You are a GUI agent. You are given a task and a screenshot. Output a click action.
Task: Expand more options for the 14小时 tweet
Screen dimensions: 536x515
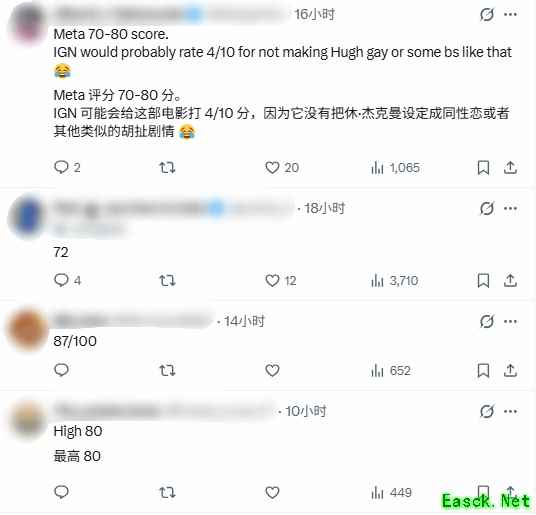[x=510, y=322]
